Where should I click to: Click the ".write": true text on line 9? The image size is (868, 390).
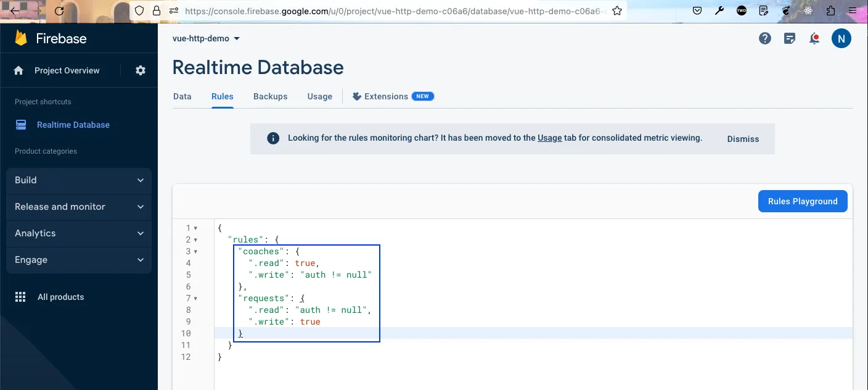284,322
